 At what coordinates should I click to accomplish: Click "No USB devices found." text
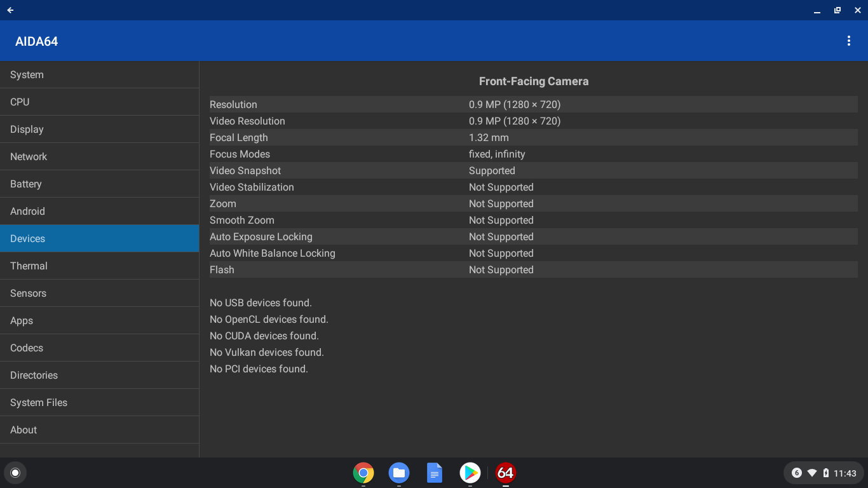pos(261,302)
